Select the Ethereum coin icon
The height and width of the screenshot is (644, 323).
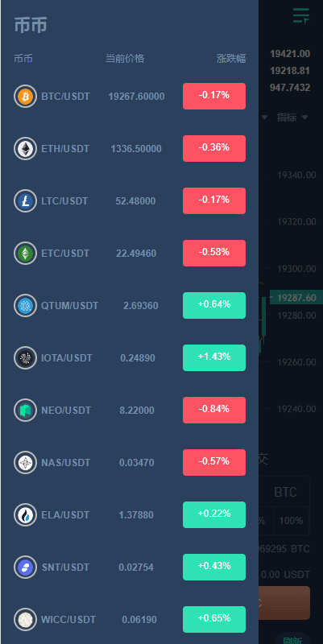25,149
